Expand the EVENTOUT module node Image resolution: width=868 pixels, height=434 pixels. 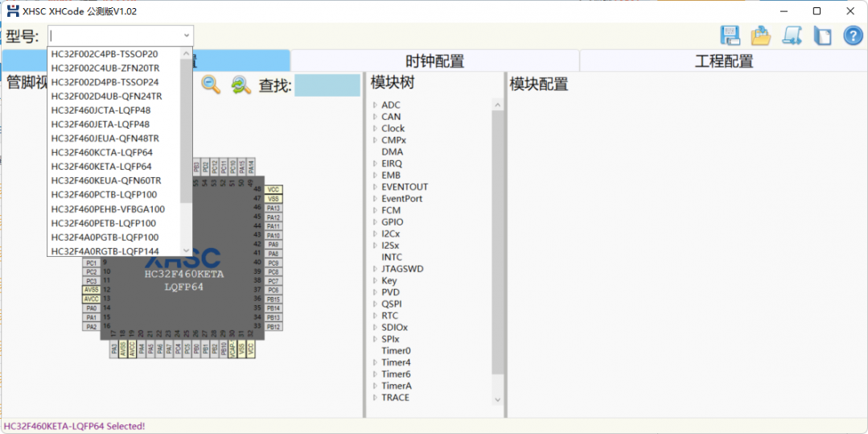pyautogui.click(x=375, y=187)
